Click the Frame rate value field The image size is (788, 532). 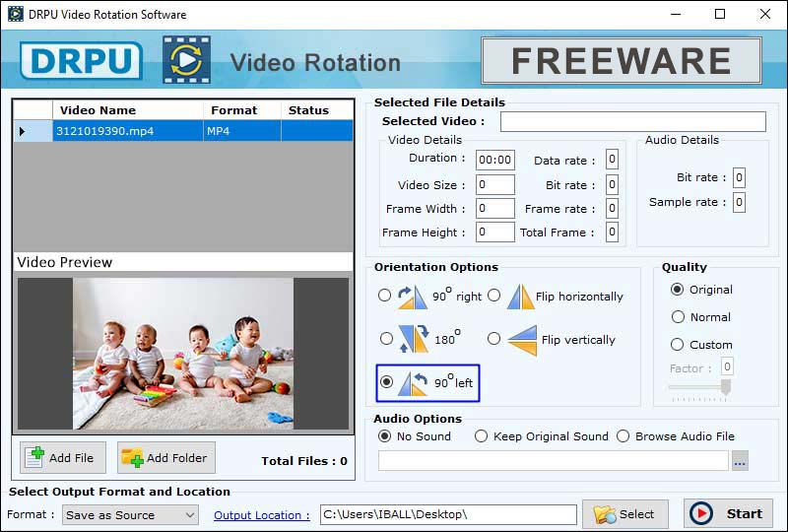pyautogui.click(x=612, y=208)
